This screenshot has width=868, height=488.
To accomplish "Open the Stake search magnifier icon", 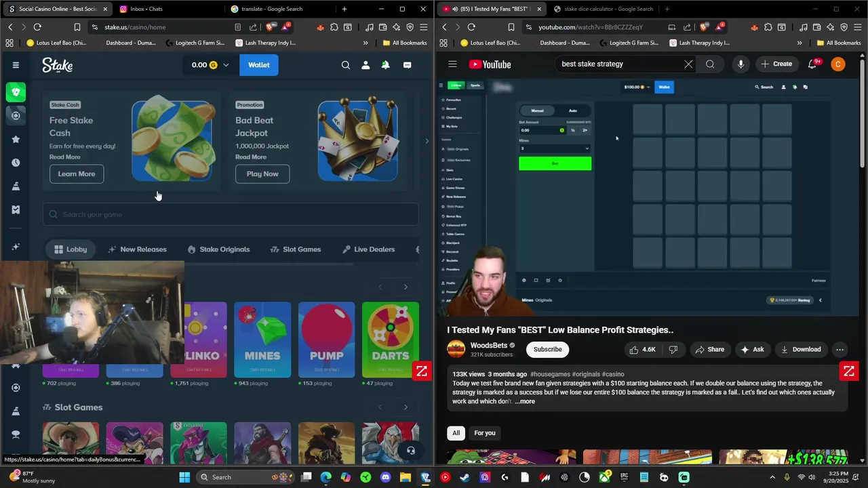I will tap(346, 65).
